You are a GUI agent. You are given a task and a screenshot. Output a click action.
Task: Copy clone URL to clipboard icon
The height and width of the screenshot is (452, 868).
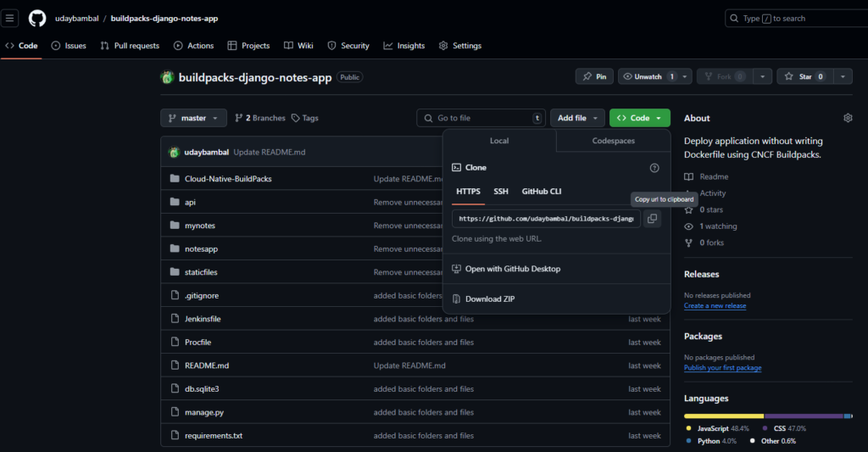[652, 218]
